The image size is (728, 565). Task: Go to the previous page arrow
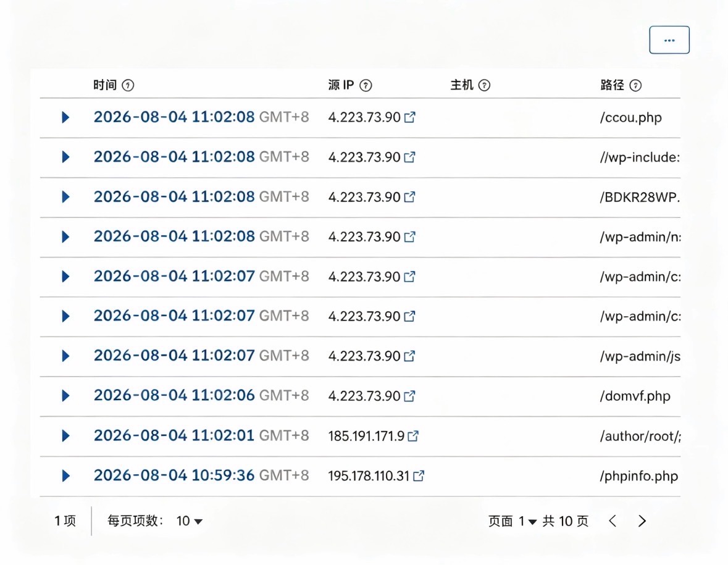(613, 521)
